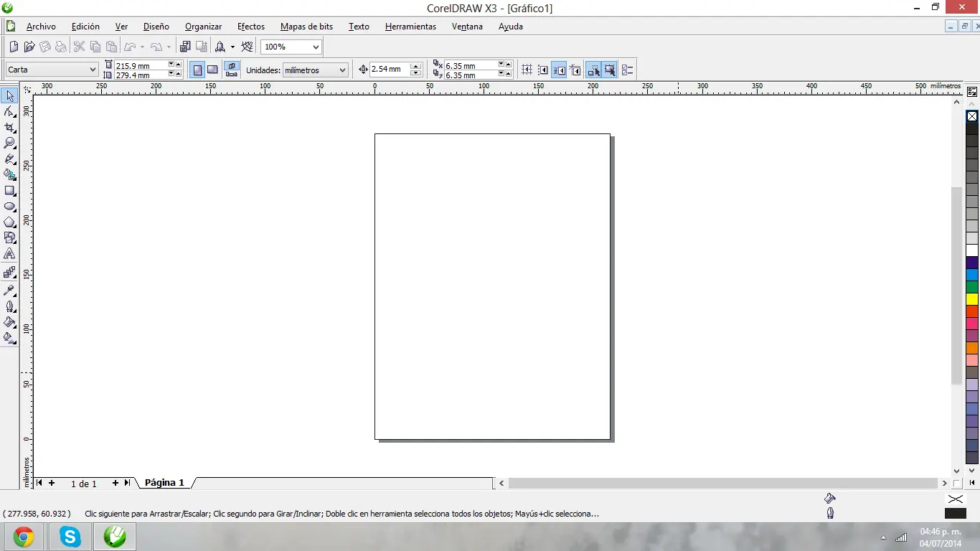The height and width of the screenshot is (551, 980).
Task: Toggle Snap to Grid button
Action: tap(527, 70)
